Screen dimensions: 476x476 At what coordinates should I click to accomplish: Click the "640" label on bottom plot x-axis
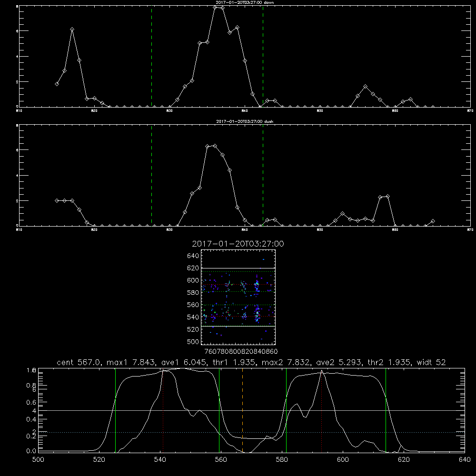click(465, 460)
